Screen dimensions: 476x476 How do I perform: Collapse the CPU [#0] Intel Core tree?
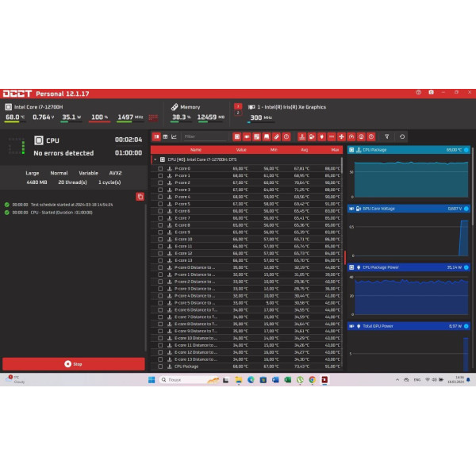click(155, 159)
